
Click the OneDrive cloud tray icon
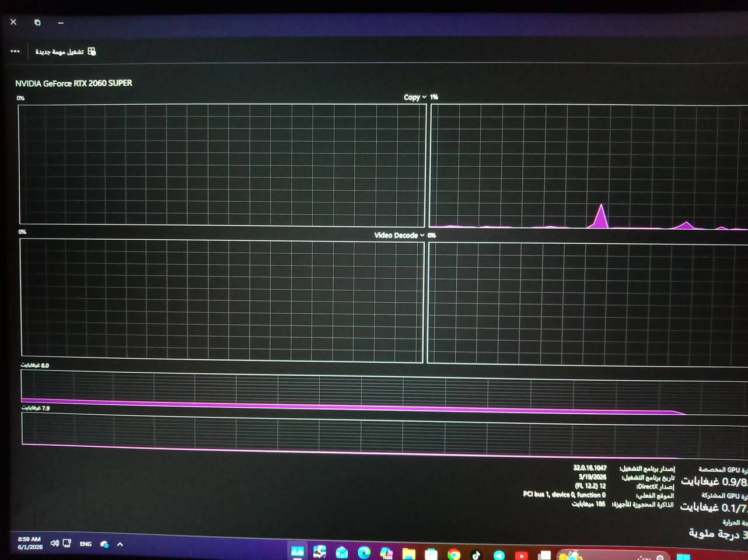pos(104,544)
